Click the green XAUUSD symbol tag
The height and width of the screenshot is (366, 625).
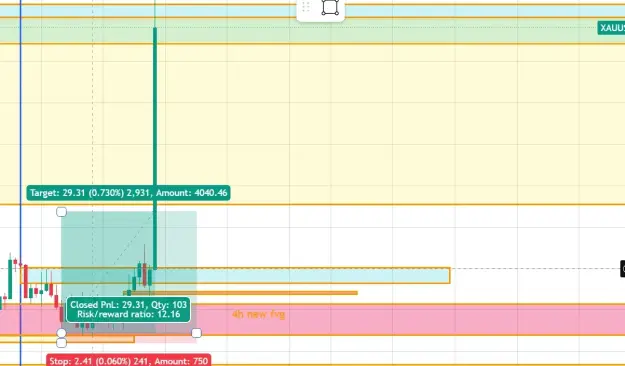[x=611, y=28]
